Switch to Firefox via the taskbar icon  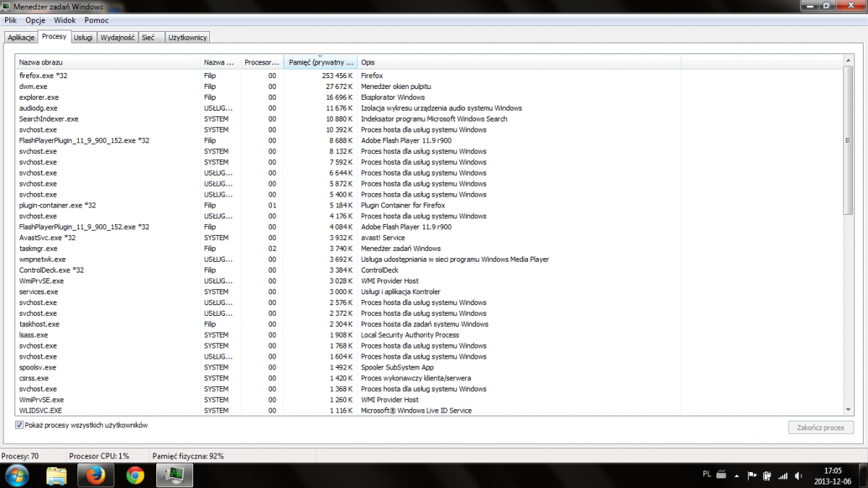point(95,475)
